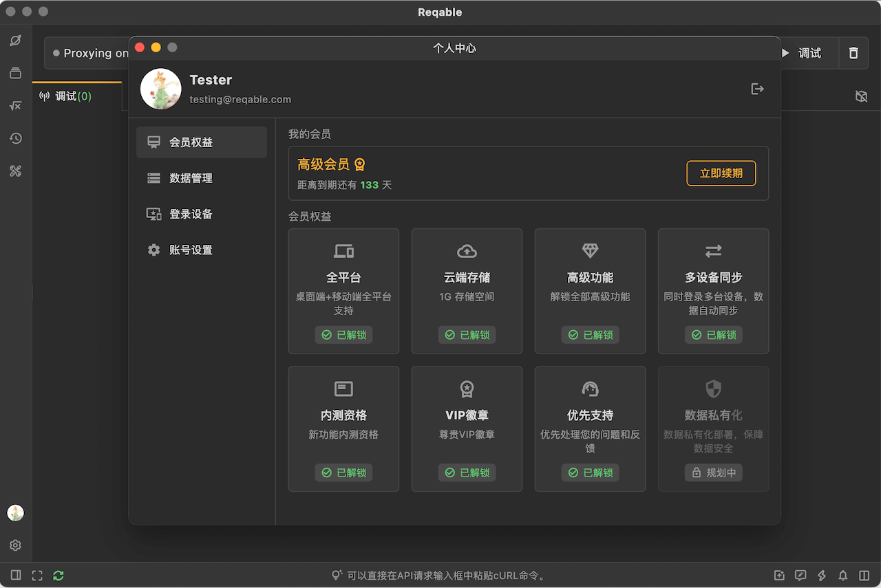This screenshot has width=881, height=588.
Task: Open settings gear in left sidebar
Action: click(15, 545)
